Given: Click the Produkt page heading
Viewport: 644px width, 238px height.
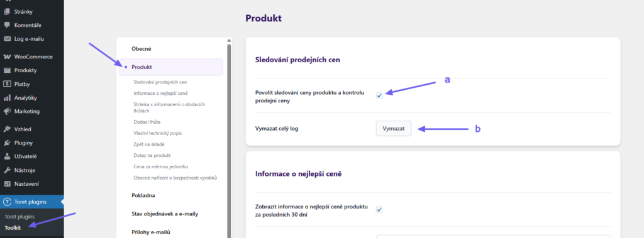Looking at the screenshot, I should click(264, 18).
